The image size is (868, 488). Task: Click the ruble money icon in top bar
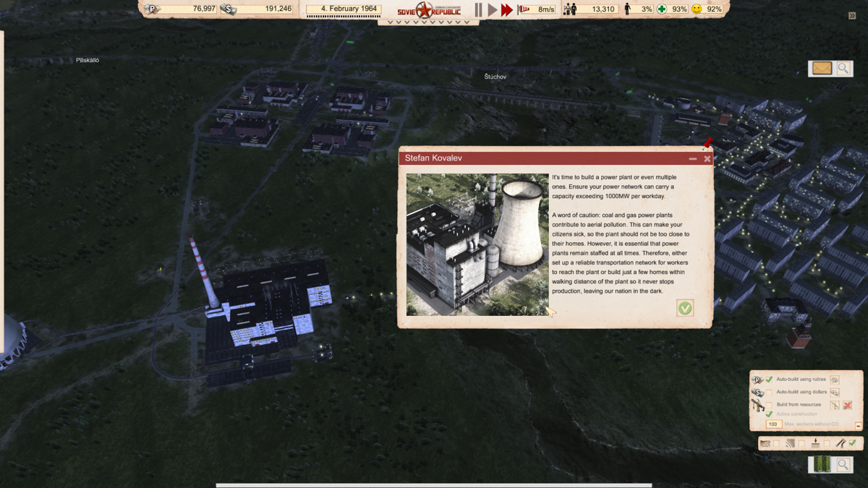(152, 9)
